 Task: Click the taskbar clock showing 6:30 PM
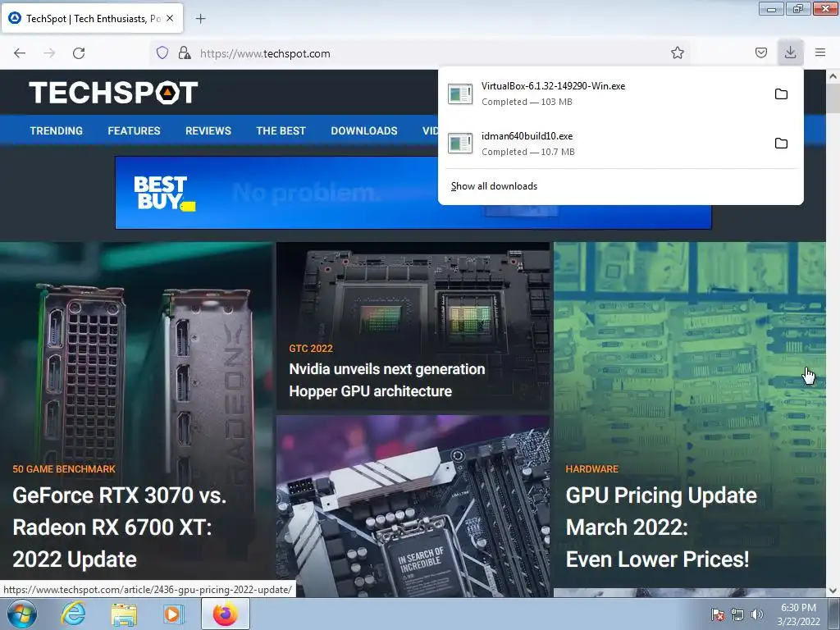[x=798, y=614]
